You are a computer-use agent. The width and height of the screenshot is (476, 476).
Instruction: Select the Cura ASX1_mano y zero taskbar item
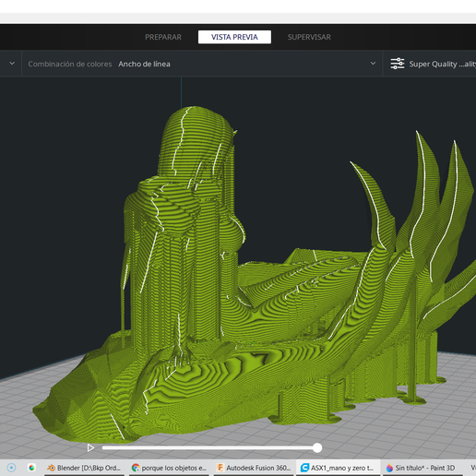pos(338,468)
